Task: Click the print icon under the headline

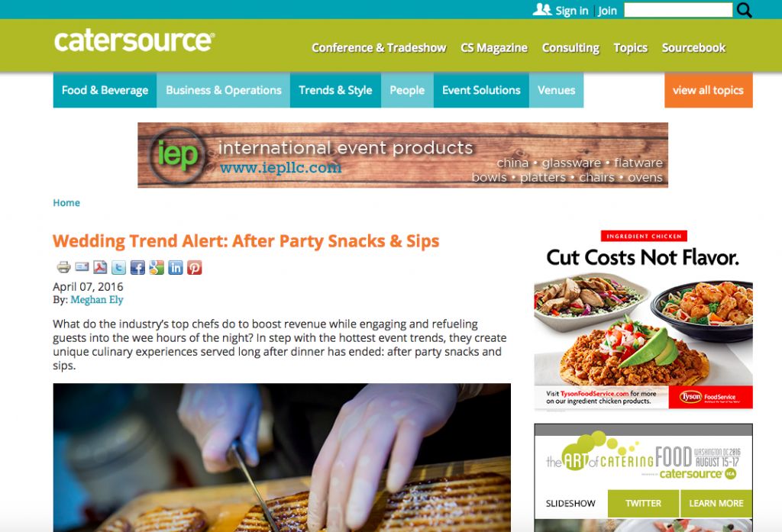Action: [x=63, y=268]
